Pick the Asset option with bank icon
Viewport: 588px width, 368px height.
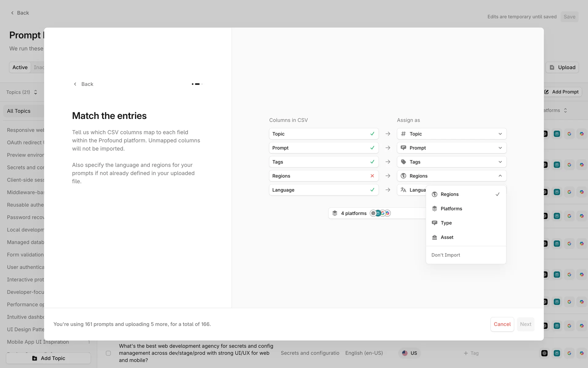tap(447, 237)
